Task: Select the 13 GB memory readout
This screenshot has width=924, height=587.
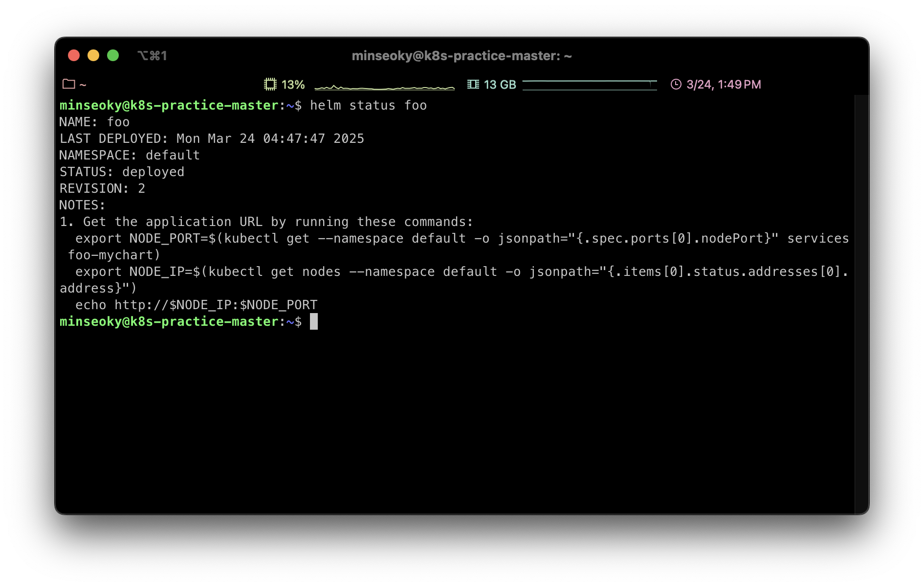Action: (x=500, y=85)
